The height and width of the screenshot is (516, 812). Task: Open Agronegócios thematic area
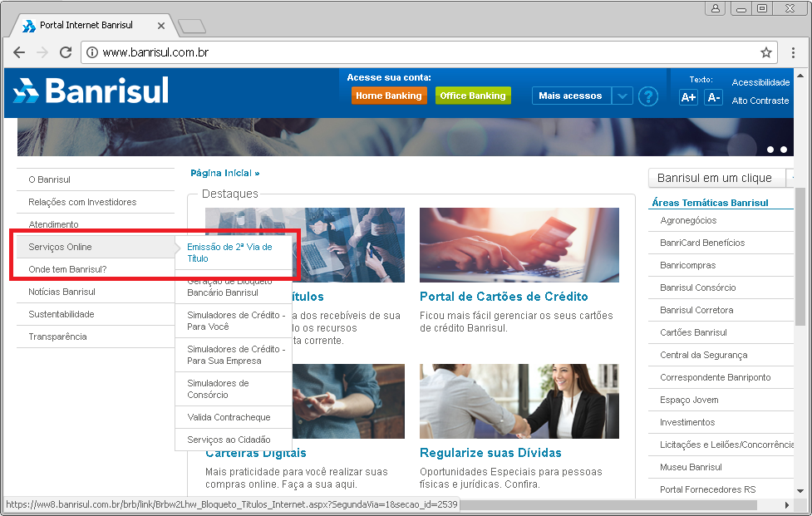(688, 220)
